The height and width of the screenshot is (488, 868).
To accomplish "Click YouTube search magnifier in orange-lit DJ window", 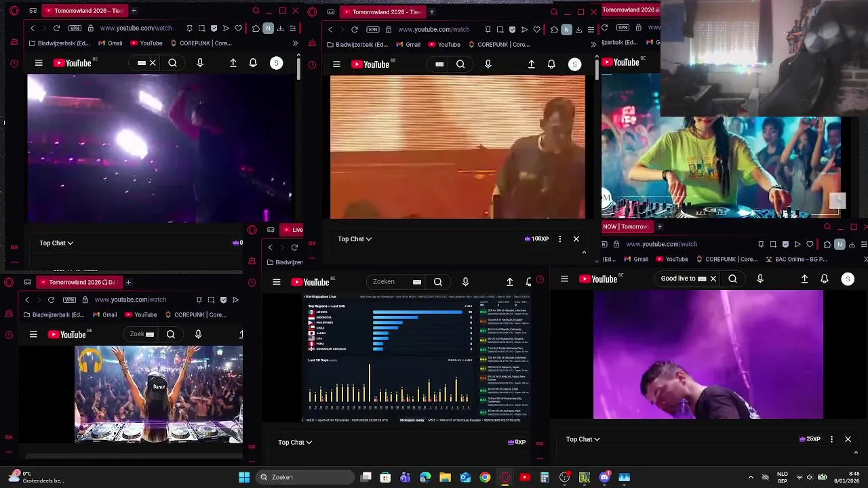I will (460, 64).
